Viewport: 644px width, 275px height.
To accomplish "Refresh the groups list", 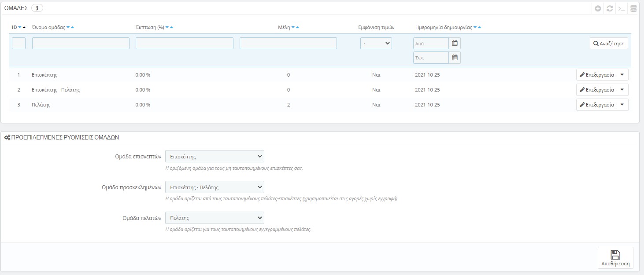I will 610,8.
